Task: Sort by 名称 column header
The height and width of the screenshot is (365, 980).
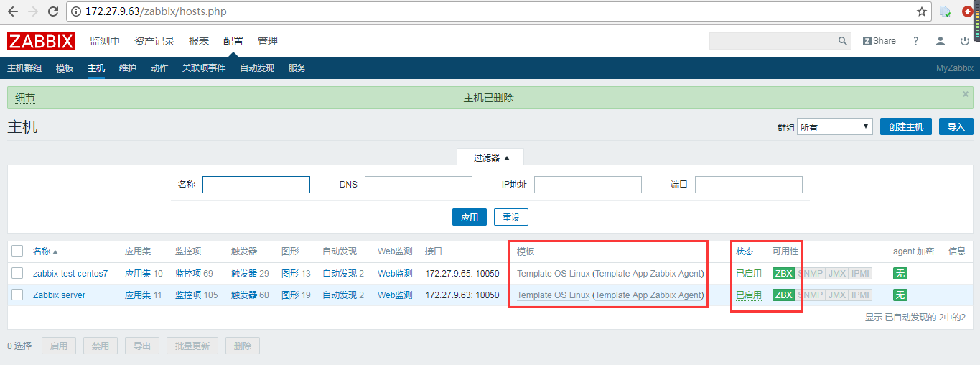Action: click(45, 251)
